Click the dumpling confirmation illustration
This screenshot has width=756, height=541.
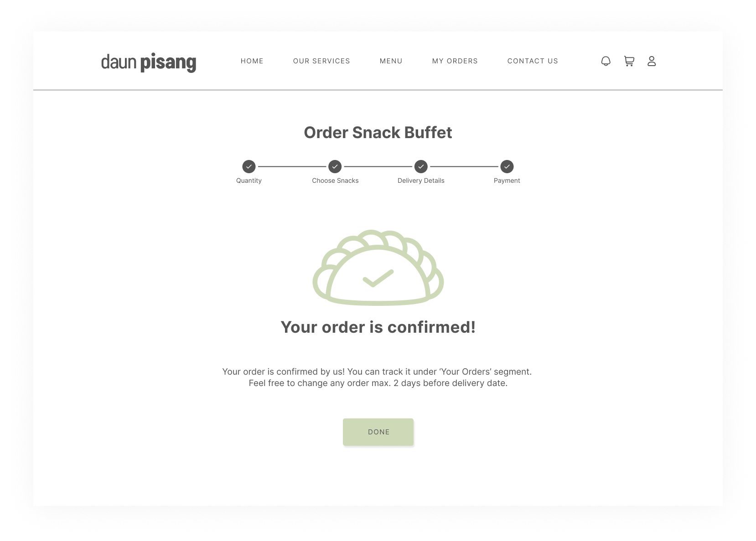378,268
